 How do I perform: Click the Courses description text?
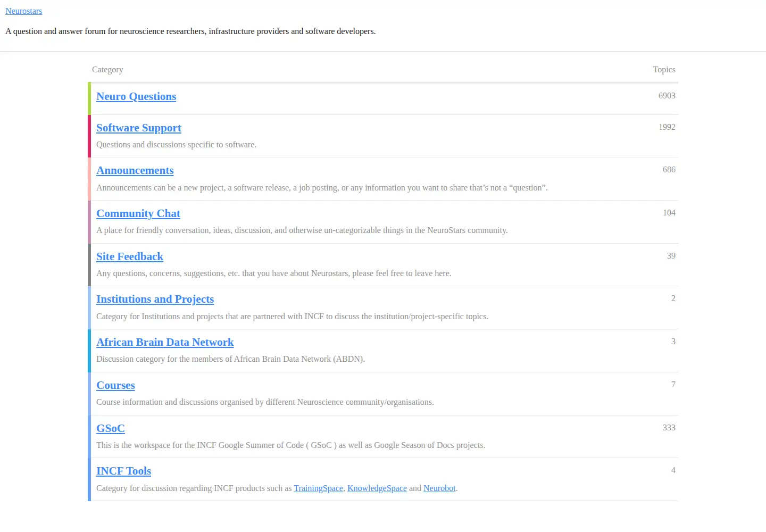(x=265, y=402)
